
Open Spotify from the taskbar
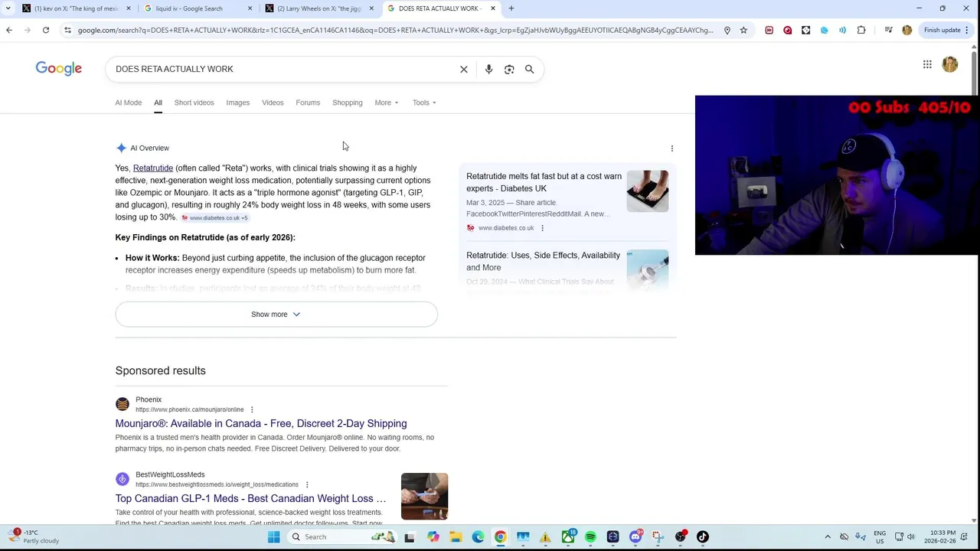590,537
